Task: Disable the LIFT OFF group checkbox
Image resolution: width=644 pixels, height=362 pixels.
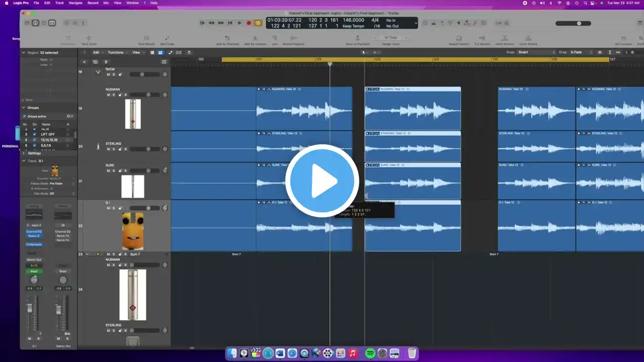Action: pyautogui.click(x=34, y=134)
